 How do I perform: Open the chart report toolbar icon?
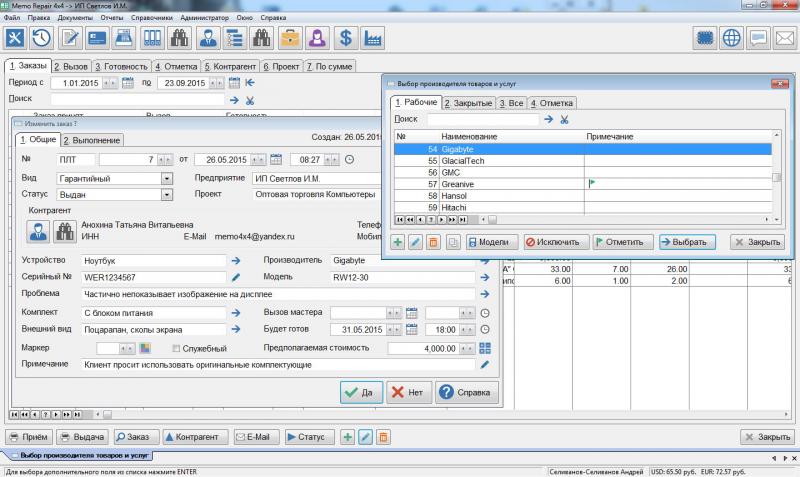[x=372, y=38]
